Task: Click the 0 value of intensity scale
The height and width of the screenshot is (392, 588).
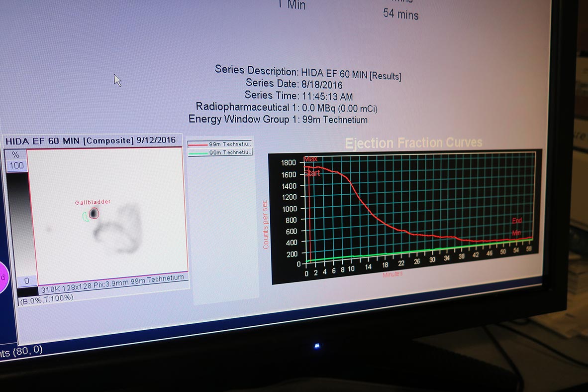Action: click(26, 281)
